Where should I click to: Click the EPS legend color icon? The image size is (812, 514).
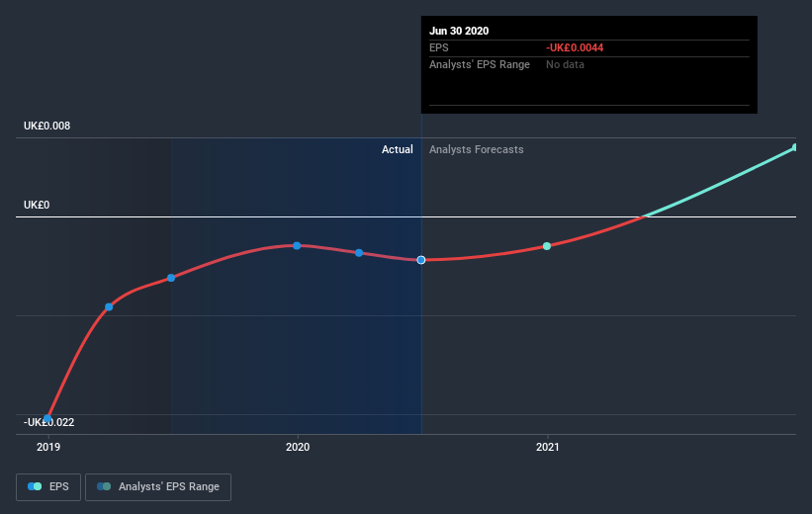(35, 486)
